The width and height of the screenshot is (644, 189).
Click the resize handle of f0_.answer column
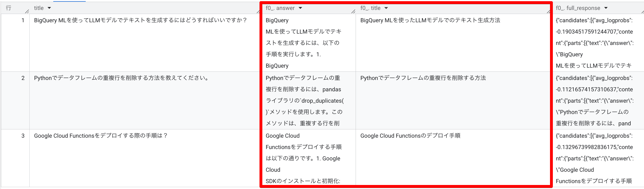[x=353, y=11]
